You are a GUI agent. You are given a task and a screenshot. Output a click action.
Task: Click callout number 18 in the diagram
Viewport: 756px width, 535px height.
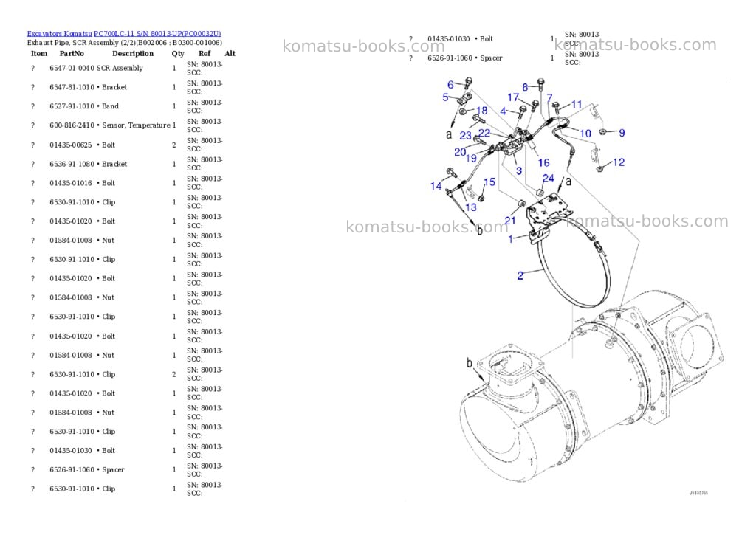click(481, 111)
